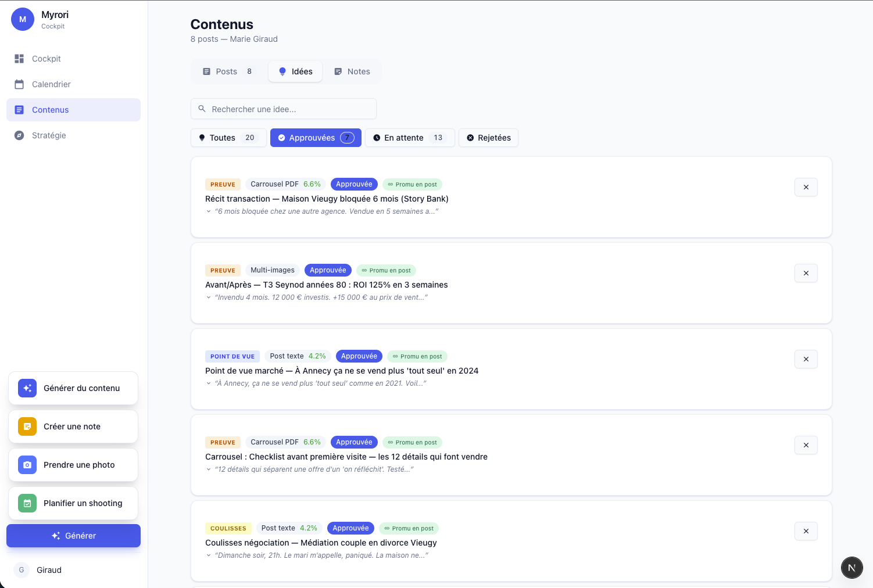Remove the Avant/Après T3 Seynod idea
The image size is (873, 588).
point(806,273)
